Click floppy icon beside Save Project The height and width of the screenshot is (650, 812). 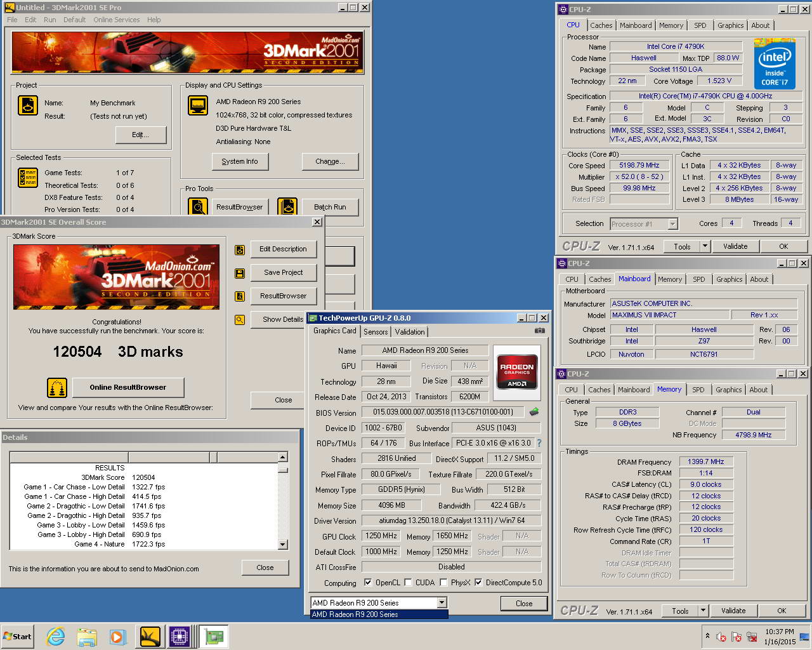pos(240,274)
